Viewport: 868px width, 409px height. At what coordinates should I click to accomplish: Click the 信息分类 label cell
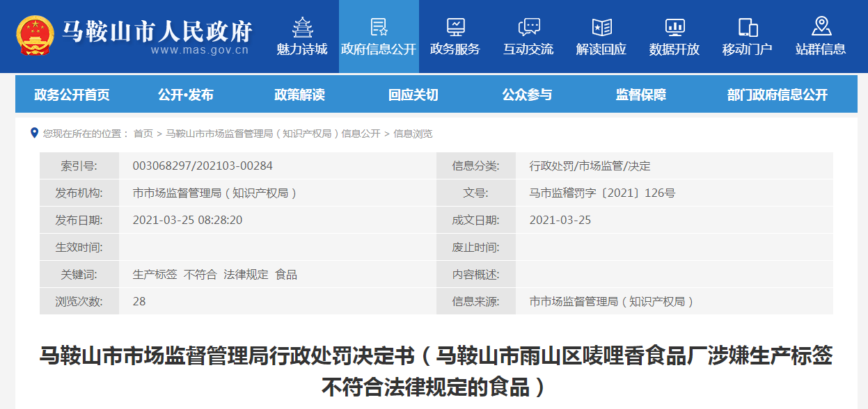(476, 166)
